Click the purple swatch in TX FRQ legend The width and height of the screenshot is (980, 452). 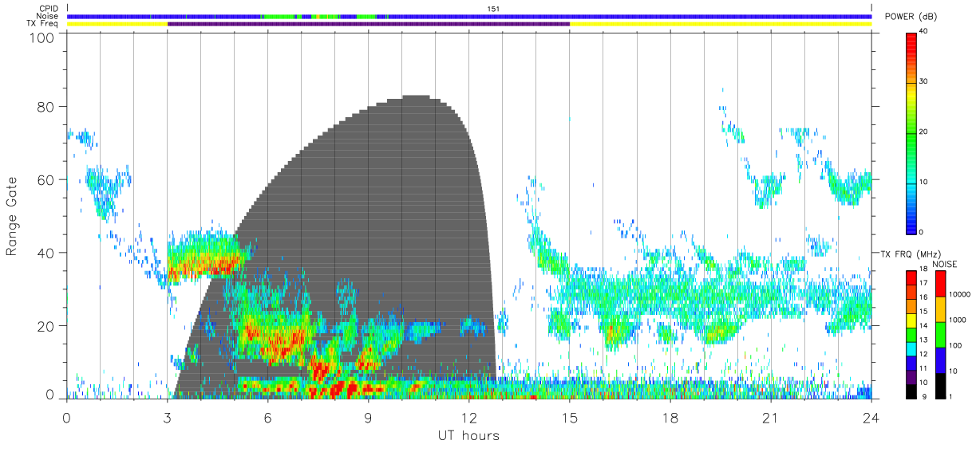tap(911, 377)
